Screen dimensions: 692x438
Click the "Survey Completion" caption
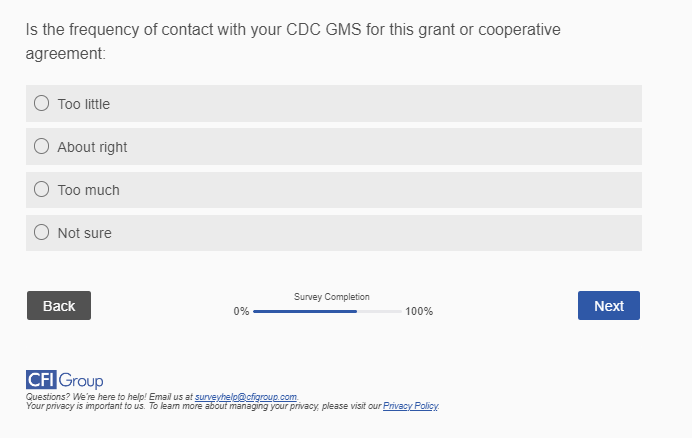pos(332,297)
